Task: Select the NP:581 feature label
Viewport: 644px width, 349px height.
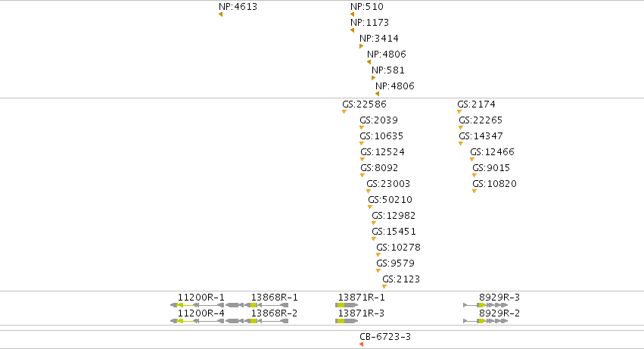Action: [388, 70]
